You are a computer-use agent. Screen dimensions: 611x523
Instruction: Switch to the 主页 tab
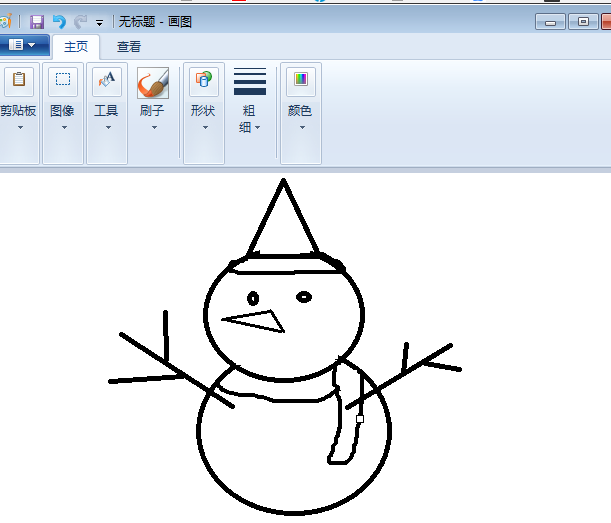pos(76,47)
